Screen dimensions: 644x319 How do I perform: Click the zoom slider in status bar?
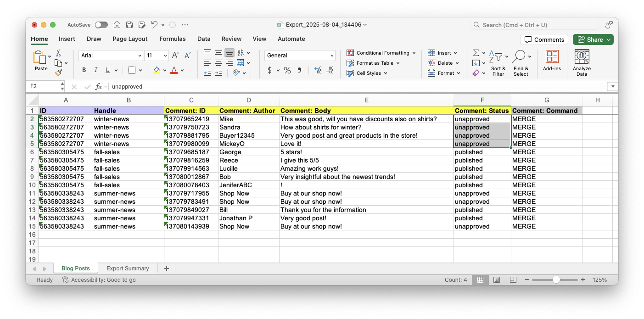point(556,280)
